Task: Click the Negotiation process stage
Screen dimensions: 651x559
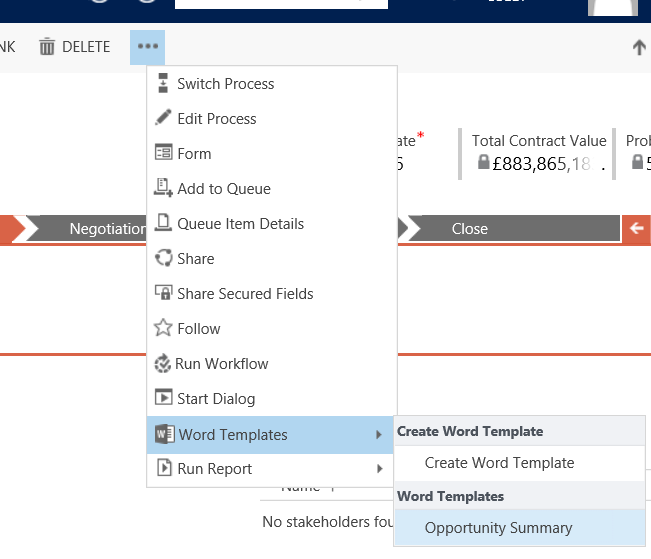Action: coord(105,229)
